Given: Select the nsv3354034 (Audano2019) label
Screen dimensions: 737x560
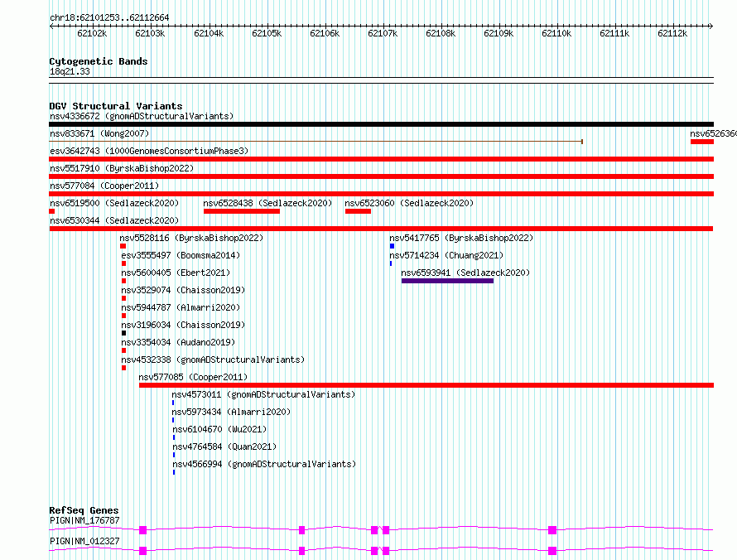Looking at the screenshot, I should tap(178, 342).
